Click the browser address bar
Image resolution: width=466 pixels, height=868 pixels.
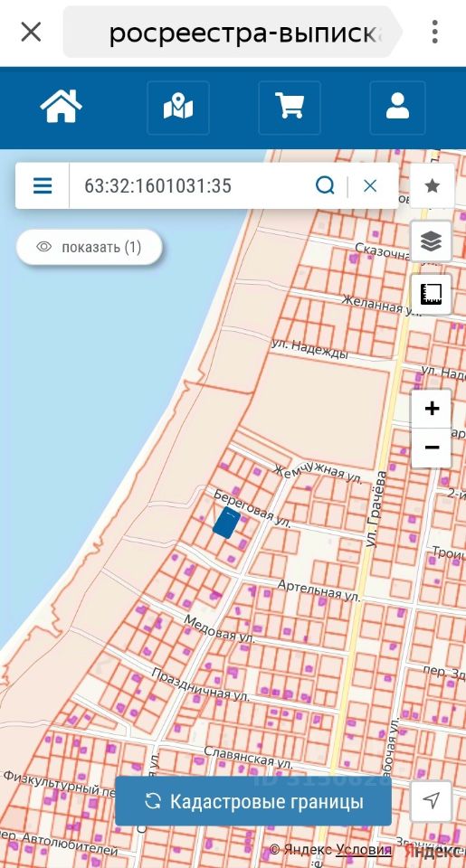point(233,33)
